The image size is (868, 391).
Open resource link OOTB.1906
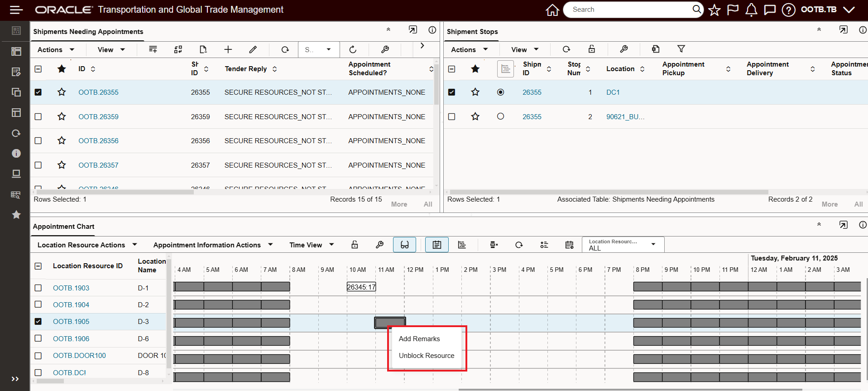[x=71, y=338]
